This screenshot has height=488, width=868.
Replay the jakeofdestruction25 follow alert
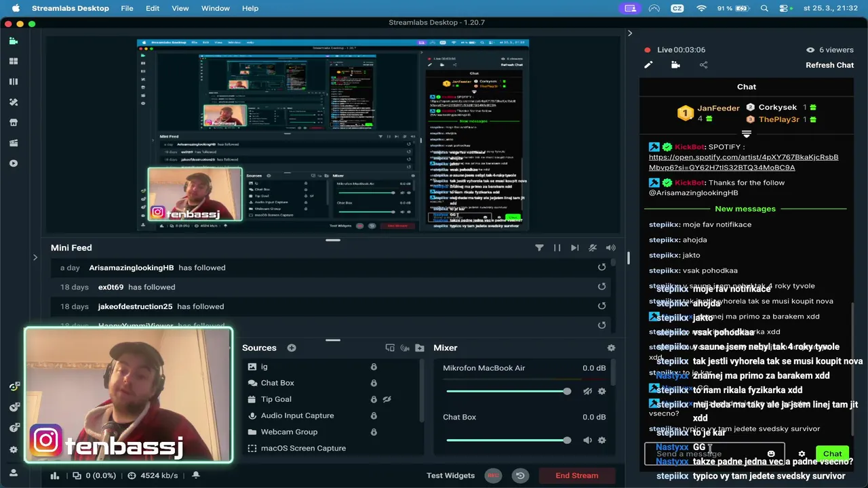601,306
